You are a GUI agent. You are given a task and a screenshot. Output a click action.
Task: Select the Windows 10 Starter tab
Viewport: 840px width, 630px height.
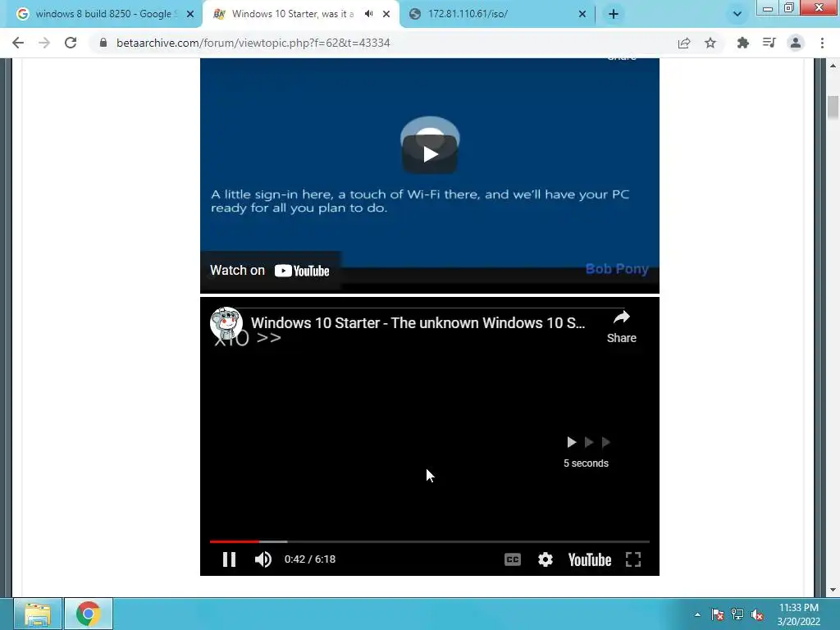[294, 14]
